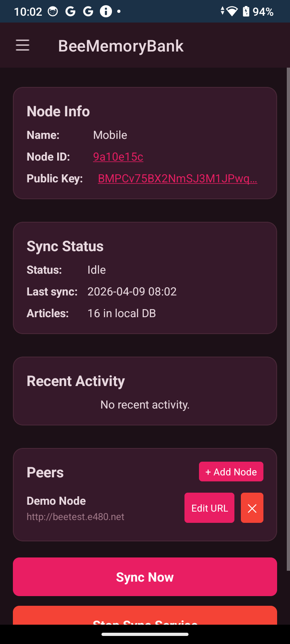The height and width of the screenshot is (644, 290).
Task: Open the truncated Public Key link
Action: pyautogui.click(x=178, y=178)
